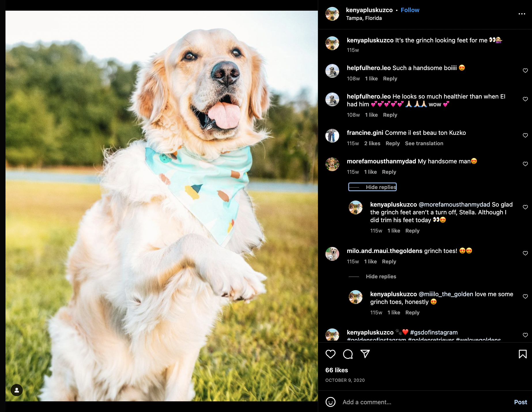Open the three-dot more options menu
532x412 pixels.
[x=522, y=14]
